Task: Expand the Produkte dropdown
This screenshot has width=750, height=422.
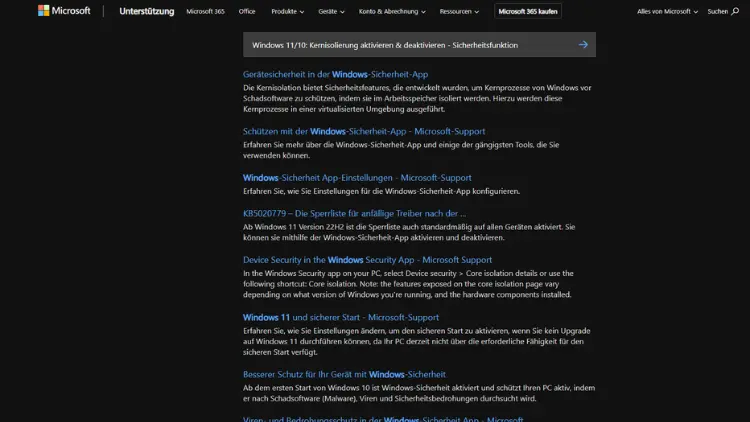Action: 287,11
